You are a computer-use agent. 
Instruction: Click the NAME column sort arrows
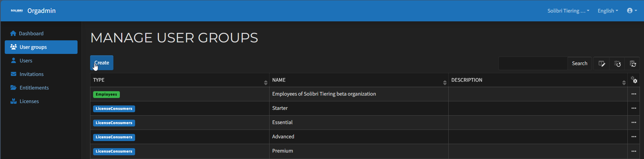(x=445, y=82)
